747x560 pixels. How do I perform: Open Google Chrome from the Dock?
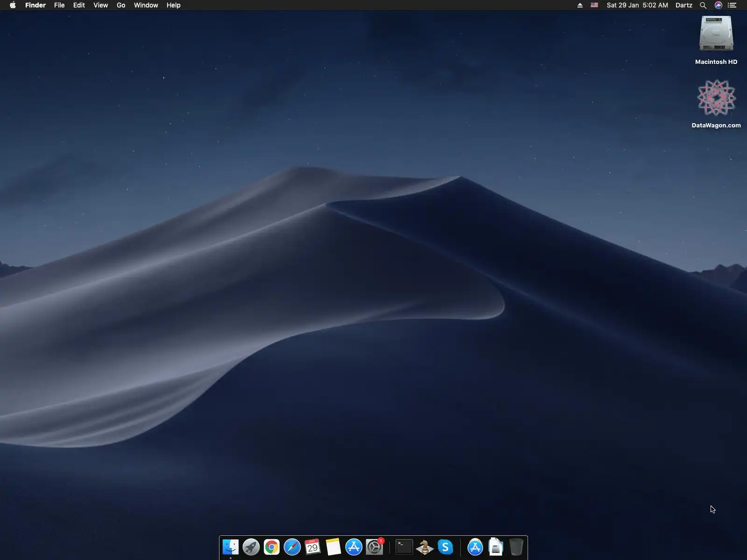[x=272, y=547]
